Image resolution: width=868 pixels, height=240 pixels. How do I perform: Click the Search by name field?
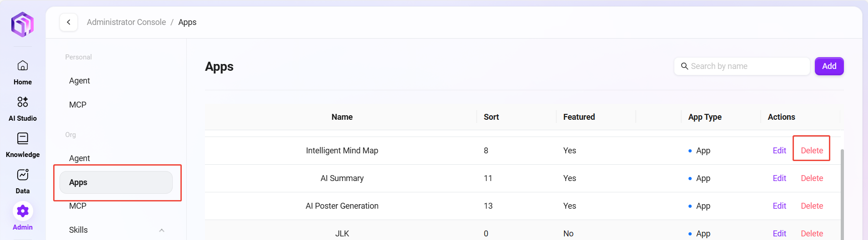pyautogui.click(x=748, y=66)
